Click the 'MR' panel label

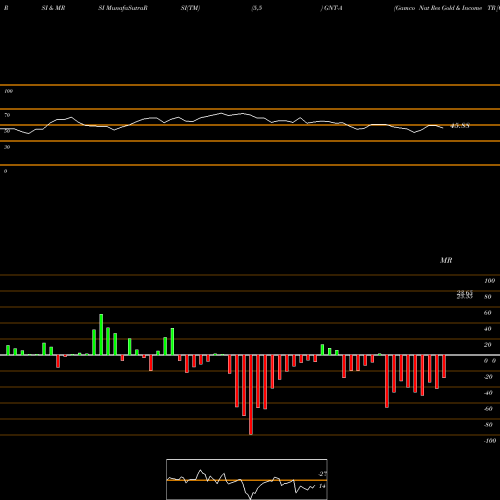point(446,260)
